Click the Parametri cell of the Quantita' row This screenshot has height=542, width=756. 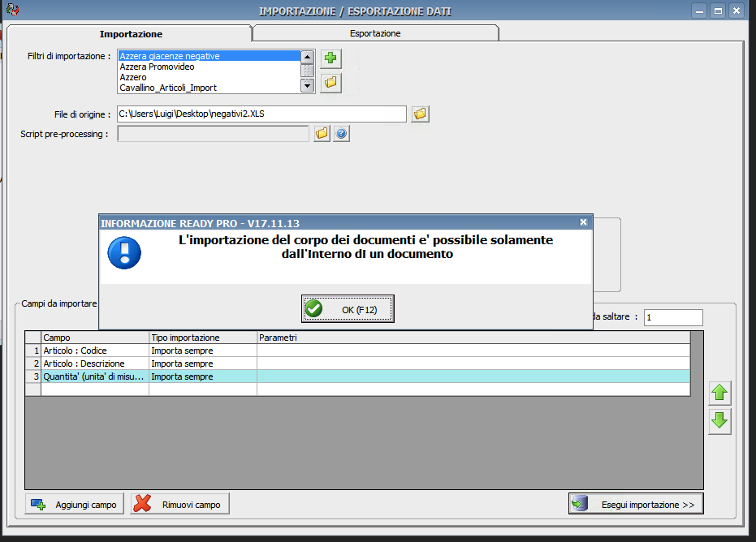click(x=473, y=376)
